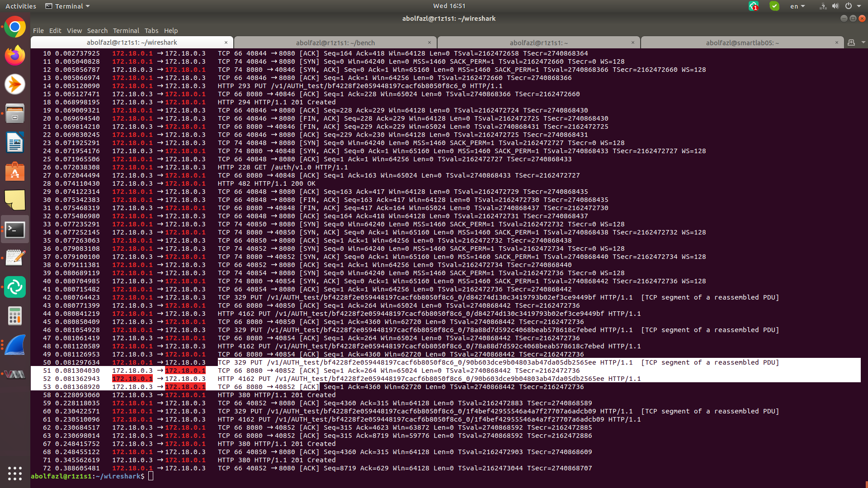
Task: Open the Wireshark dock icon
Action: click(15, 345)
